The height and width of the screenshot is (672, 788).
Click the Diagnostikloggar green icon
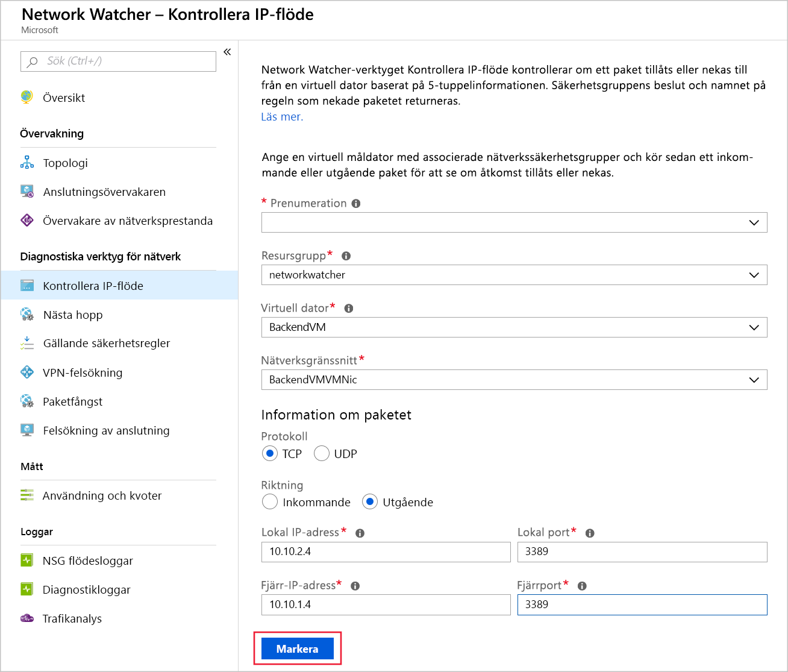[x=27, y=589]
